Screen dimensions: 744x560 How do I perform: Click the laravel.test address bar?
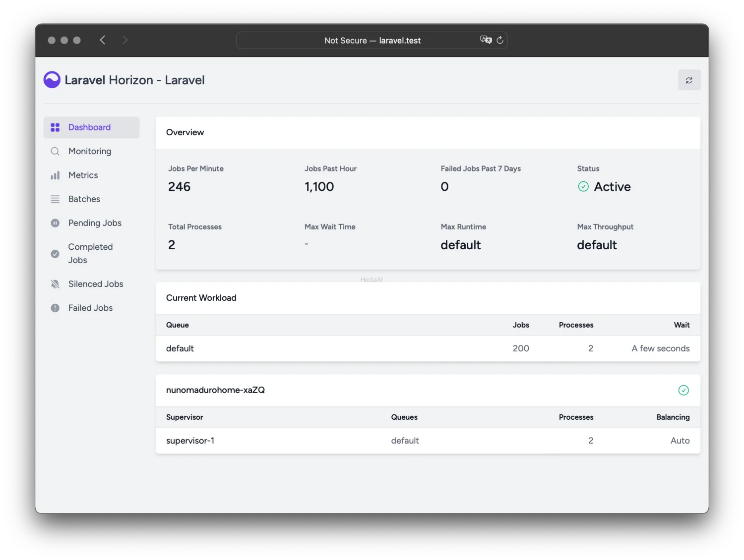coord(372,40)
